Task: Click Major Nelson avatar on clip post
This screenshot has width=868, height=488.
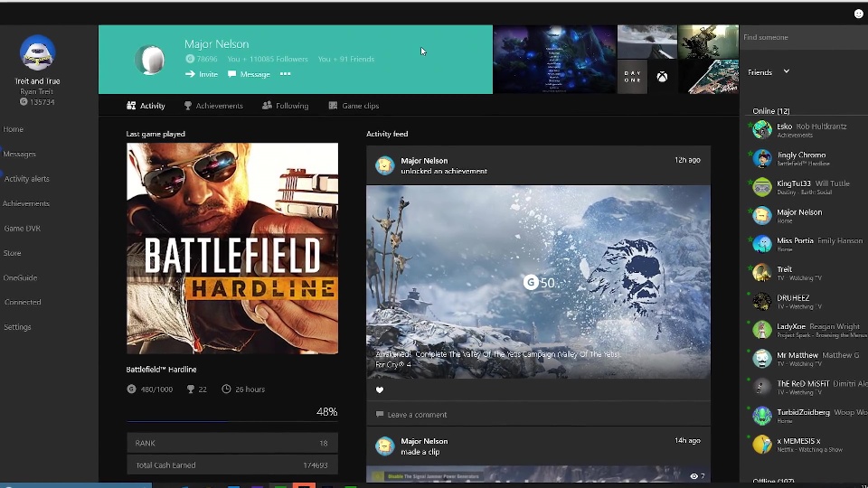Action: tap(385, 446)
